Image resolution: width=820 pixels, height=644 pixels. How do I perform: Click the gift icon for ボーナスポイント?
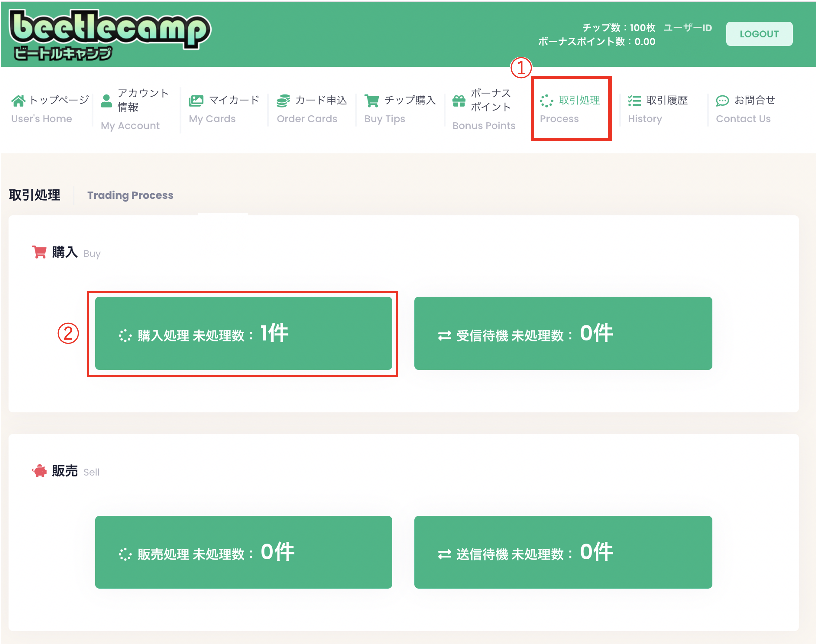[459, 101]
